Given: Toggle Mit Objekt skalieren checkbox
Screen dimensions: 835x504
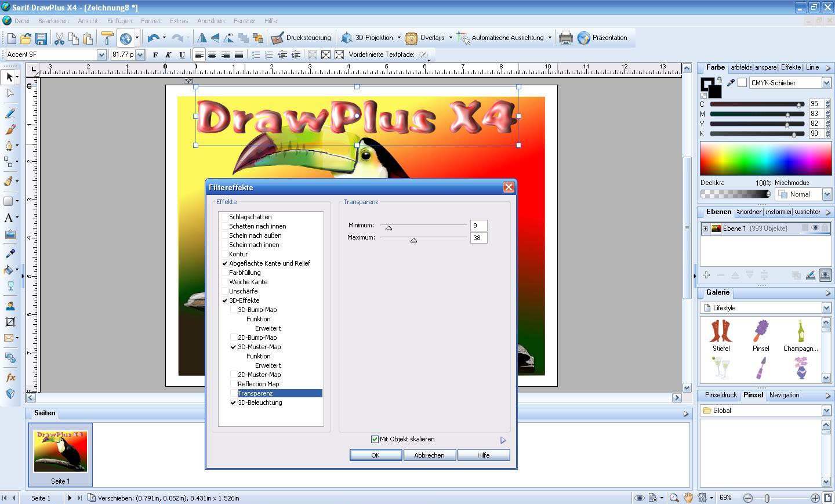Looking at the screenshot, I should 375,439.
